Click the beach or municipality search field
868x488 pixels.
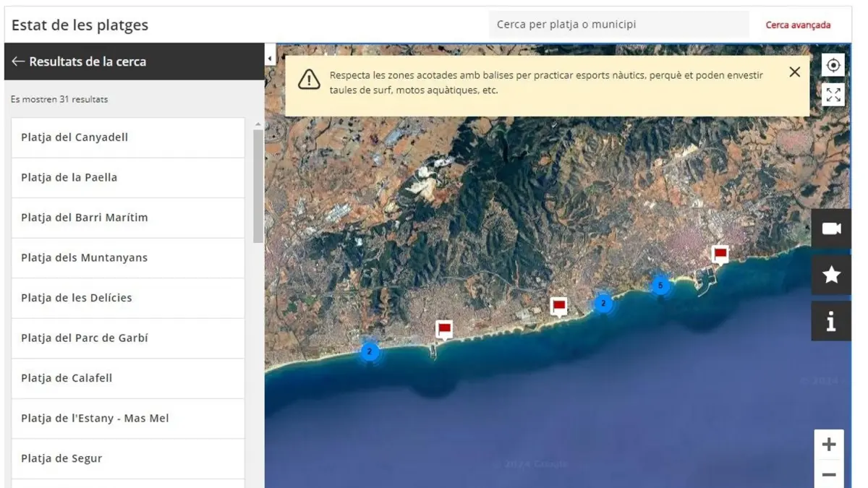pos(618,25)
